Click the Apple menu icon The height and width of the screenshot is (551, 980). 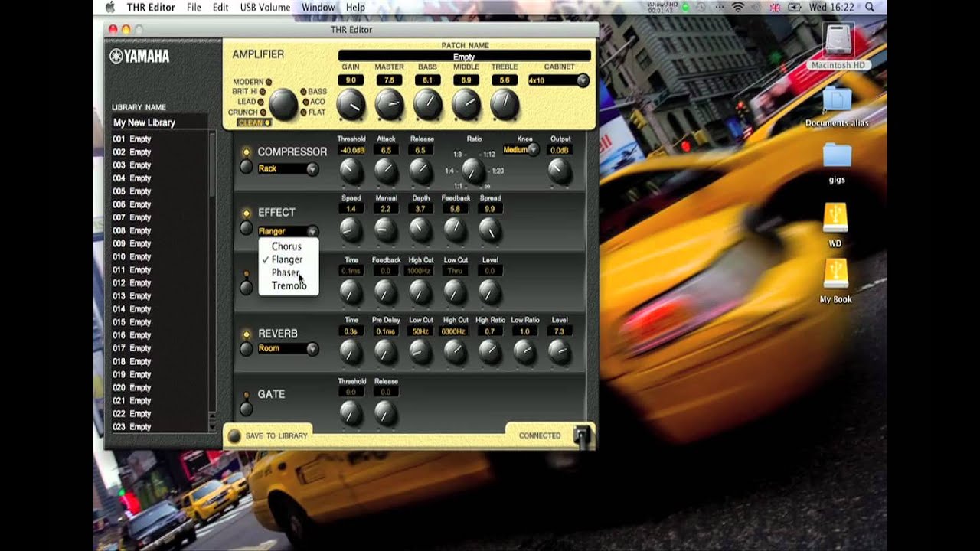pyautogui.click(x=109, y=7)
